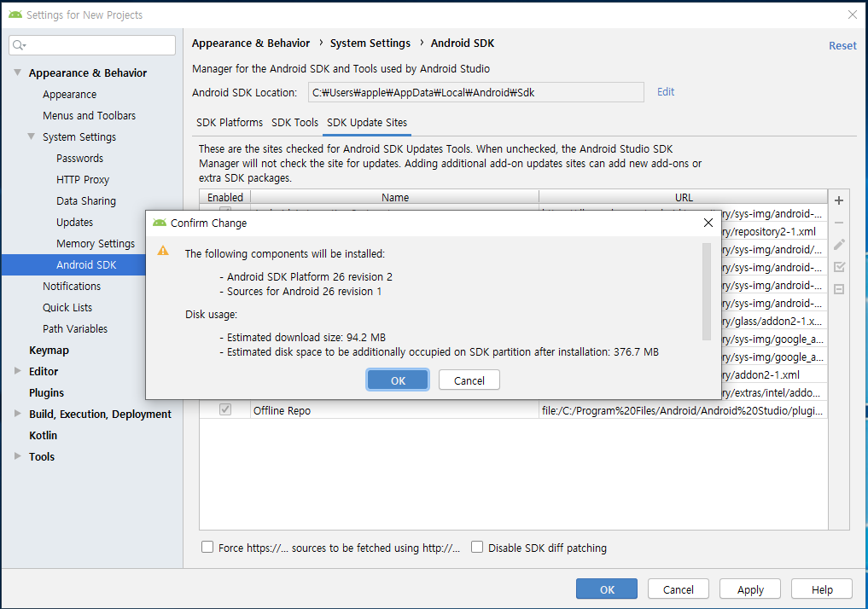The width and height of the screenshot is (868, 609).
Task: Close the Confirm Change dialog
Action: point(708,223)
